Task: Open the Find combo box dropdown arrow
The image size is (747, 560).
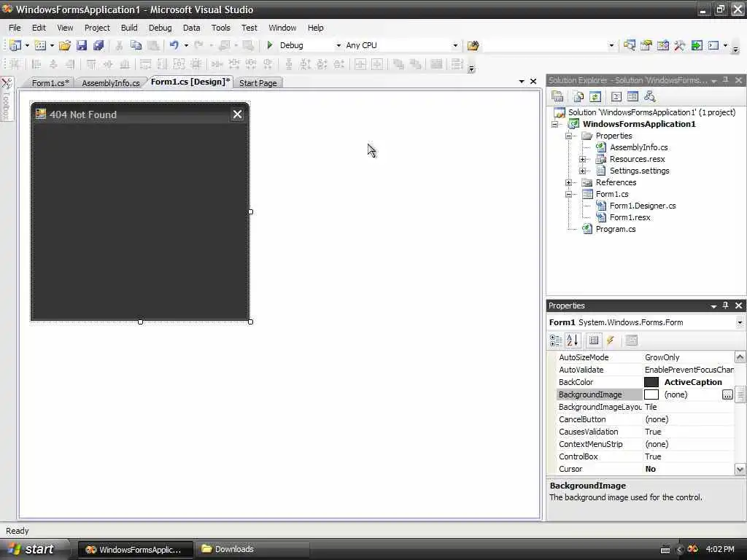Action: (612, 46)
